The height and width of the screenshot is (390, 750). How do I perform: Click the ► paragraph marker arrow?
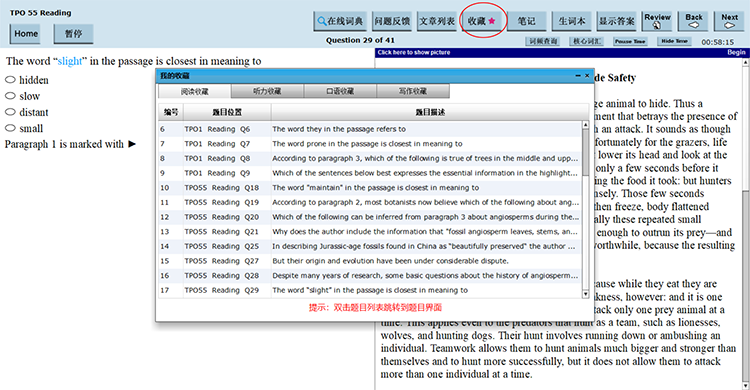tap(132, 144)
